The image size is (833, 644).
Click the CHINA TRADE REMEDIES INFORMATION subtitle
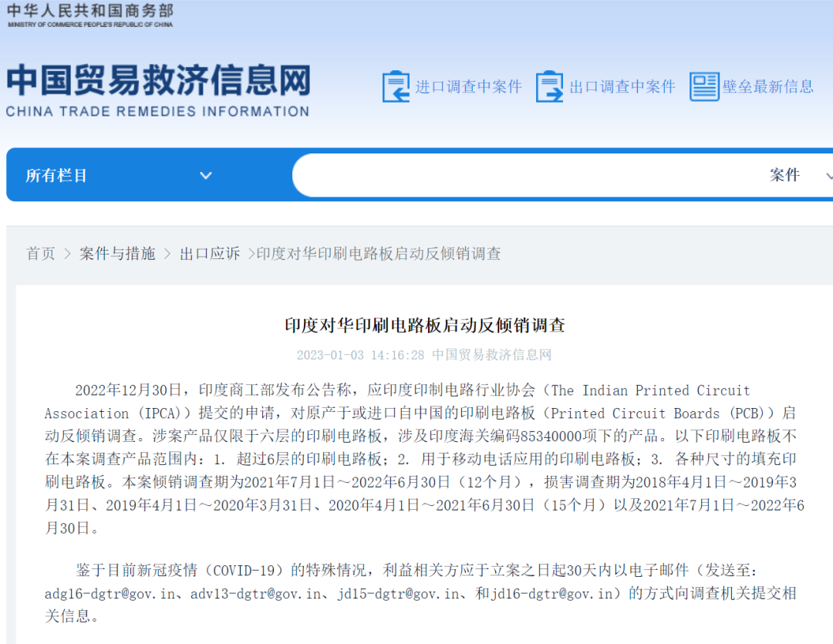point(158,112)
